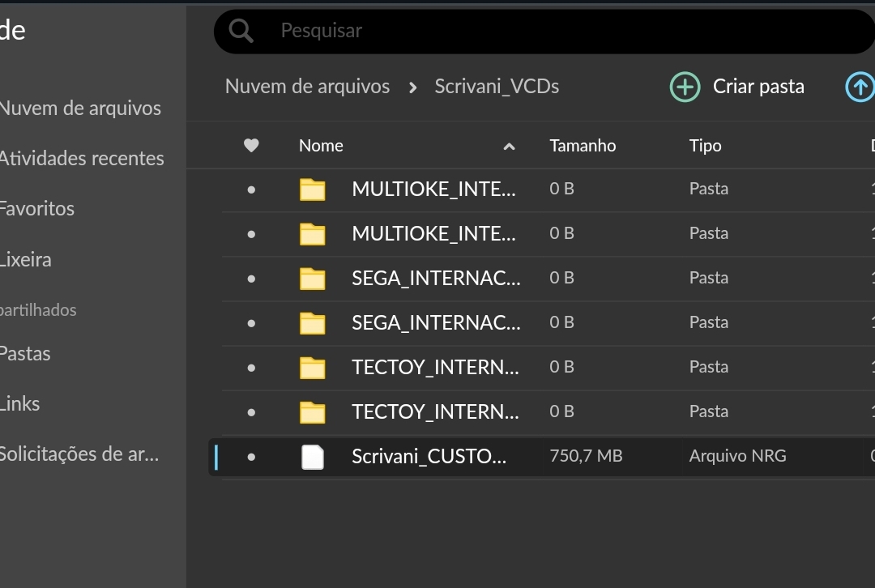Image resolution: width=875 pixels, height=588 pixels.
Task: Sort by the Tipo column
Action: pos(706,146)
